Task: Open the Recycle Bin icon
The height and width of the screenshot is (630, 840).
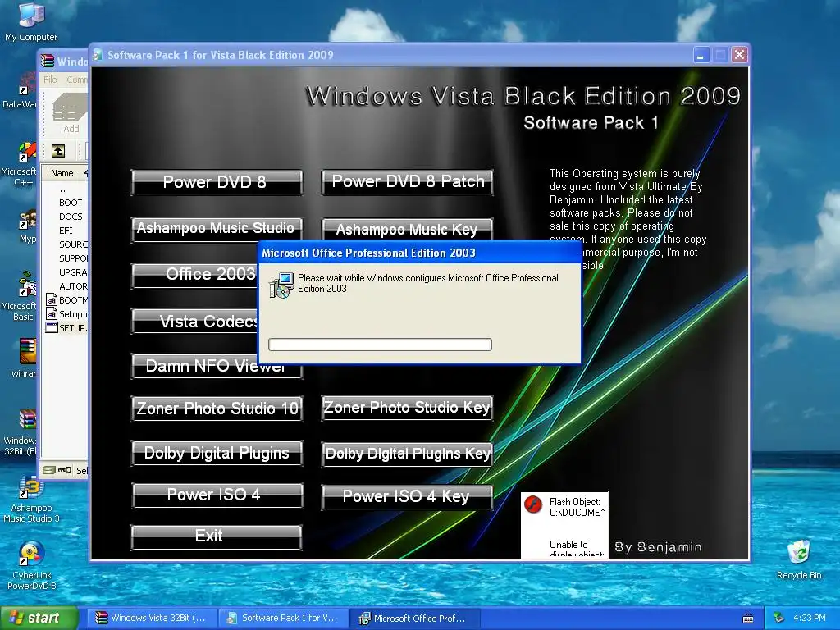Action: pos(799,559)
